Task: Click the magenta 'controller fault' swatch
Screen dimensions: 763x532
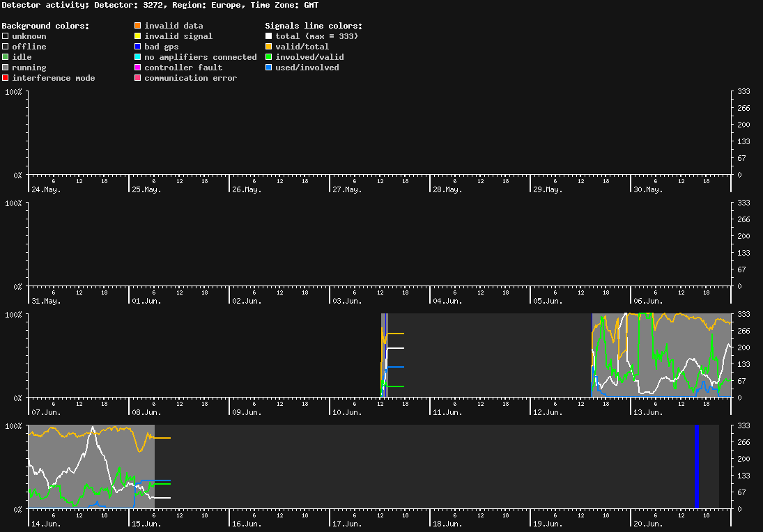Action: click(x=138, y=68)
